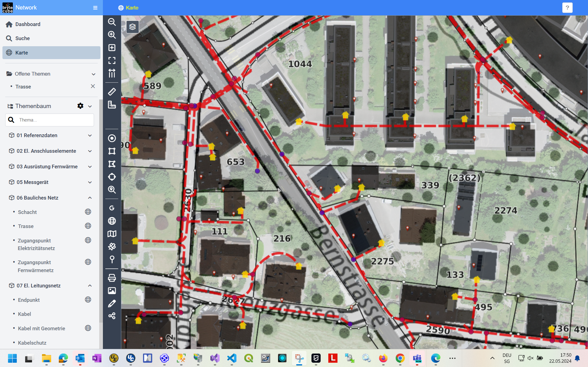Expand the 01 Referenzdaten group
588x367 pixels.
[90, 135]
